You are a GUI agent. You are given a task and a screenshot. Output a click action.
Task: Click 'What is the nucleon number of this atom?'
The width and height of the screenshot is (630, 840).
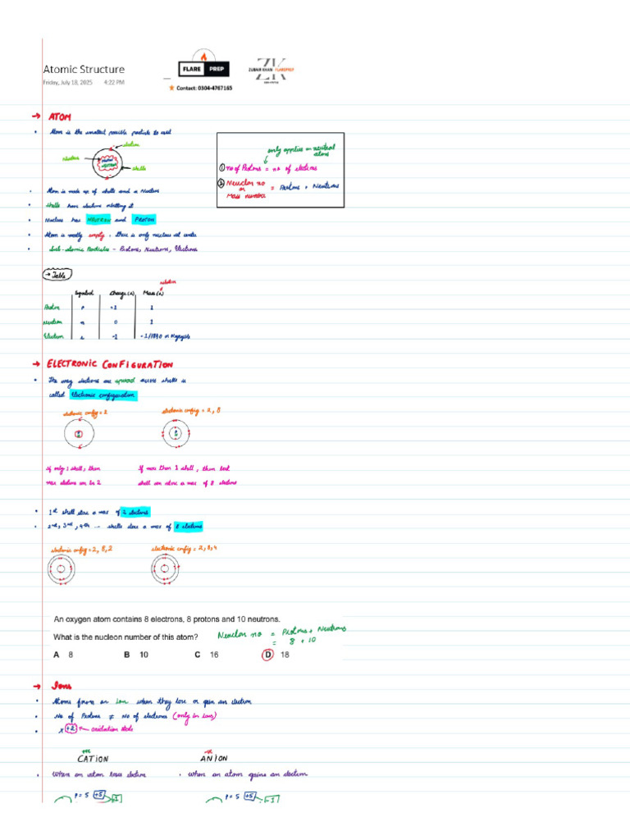click(126, 637)
